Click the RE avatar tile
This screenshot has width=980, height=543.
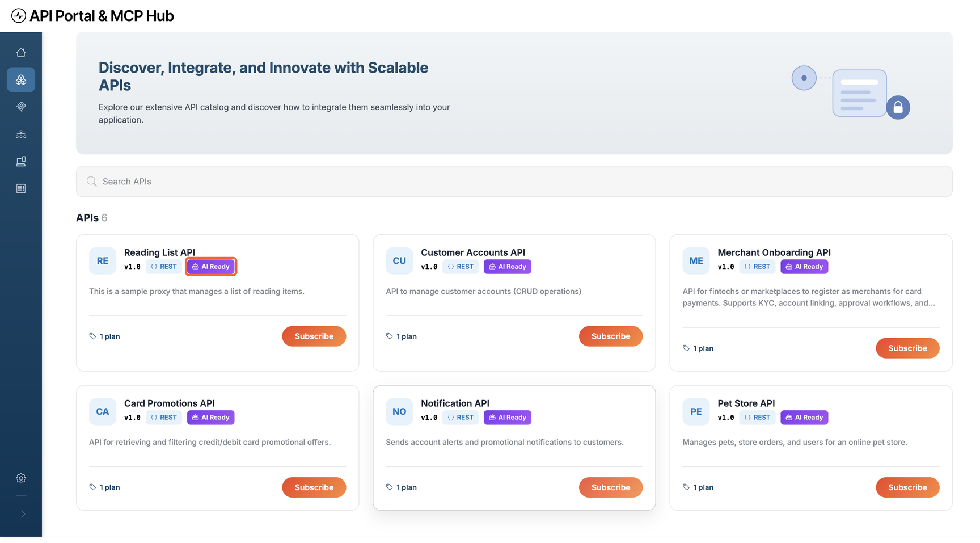[x=103, y=261]
